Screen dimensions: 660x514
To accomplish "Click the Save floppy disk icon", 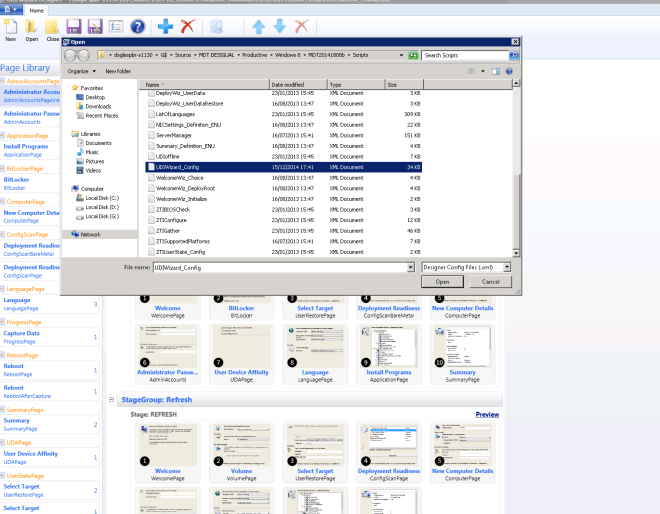I will [74, 26].
